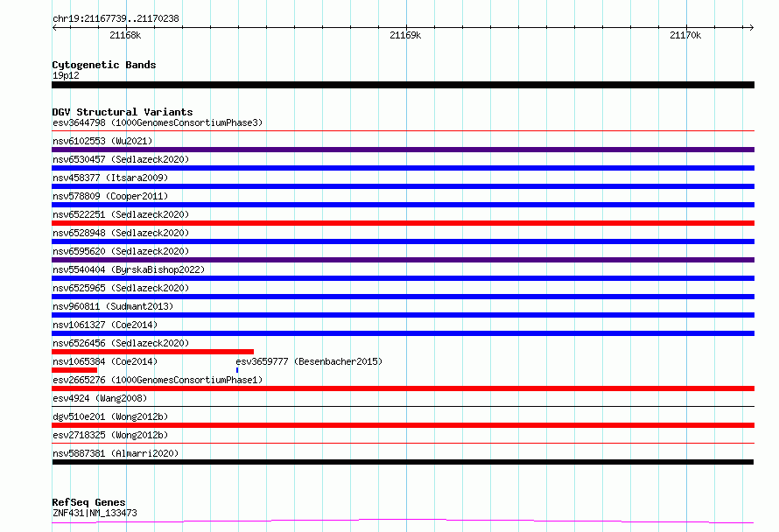Select nsv578809 (Cooper2011) variant label

coord(110,196)
